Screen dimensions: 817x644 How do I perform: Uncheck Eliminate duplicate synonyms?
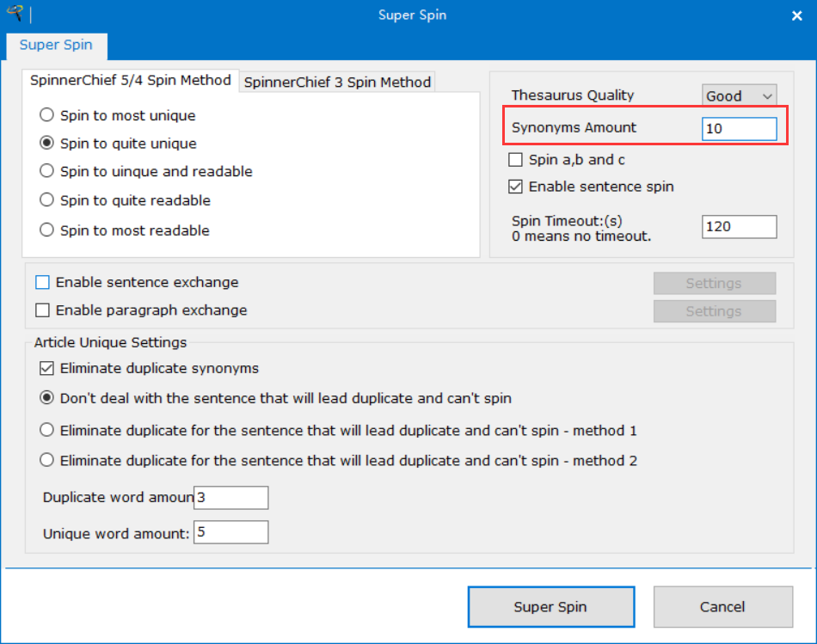click(x=46, y=369)
